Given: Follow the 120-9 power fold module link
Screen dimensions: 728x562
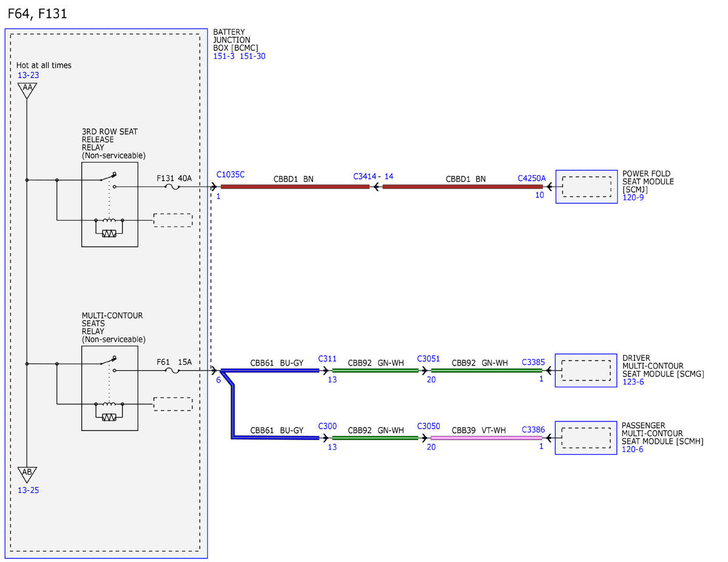Looking at the screenshot, I should point(633,198).
